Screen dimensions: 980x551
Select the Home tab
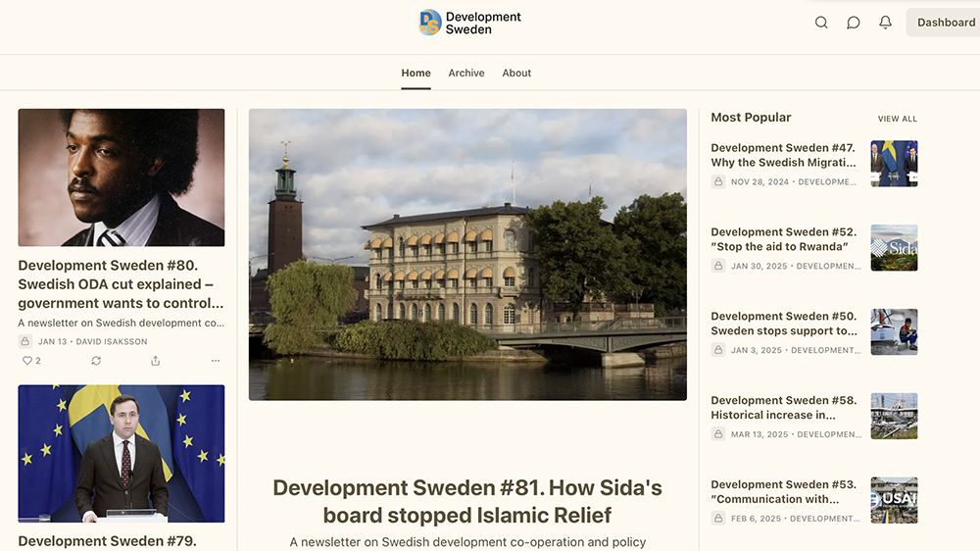click(416, 73)
